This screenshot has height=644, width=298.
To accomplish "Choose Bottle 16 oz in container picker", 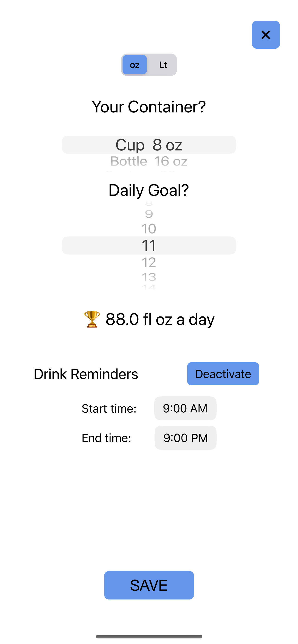I will coord(149,161).
